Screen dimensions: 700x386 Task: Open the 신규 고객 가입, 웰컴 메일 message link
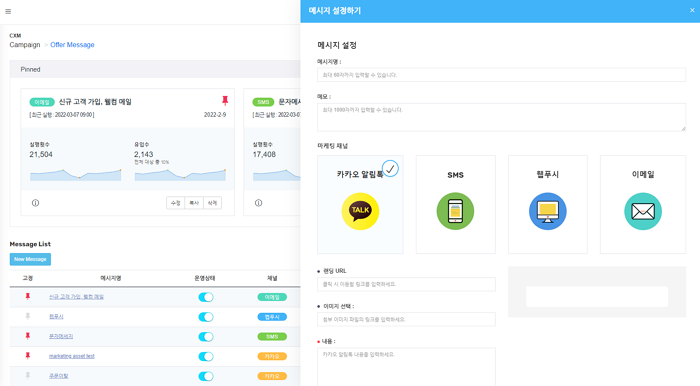tap(76, 297)
